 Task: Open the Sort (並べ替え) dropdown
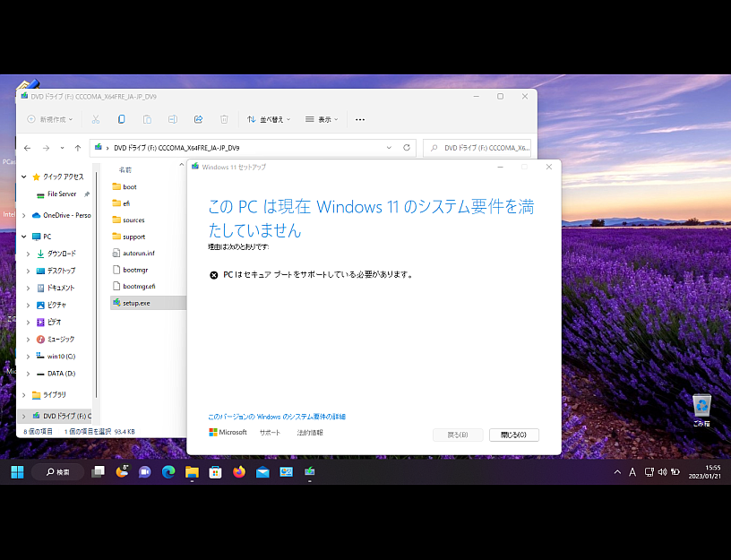269,119
